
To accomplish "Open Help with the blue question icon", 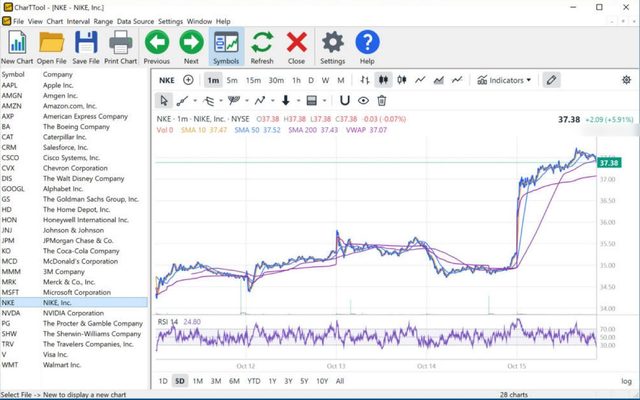I will point(367,47).
